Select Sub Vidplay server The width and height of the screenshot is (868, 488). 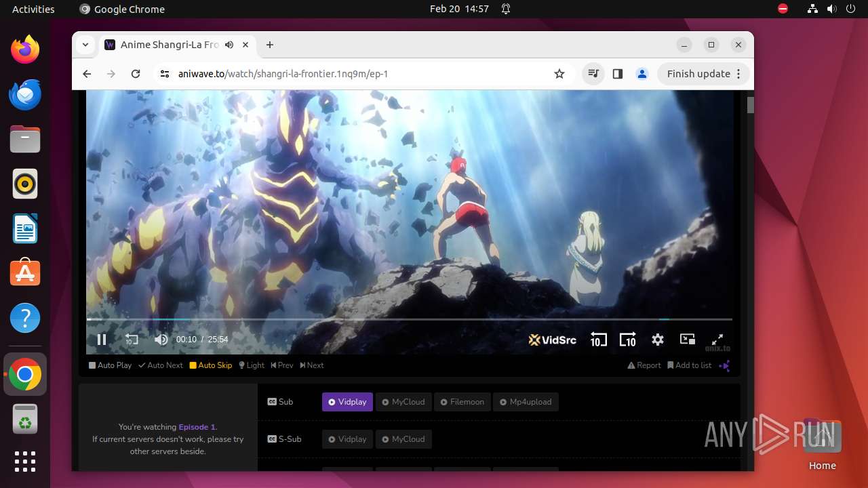pos(347,402)
